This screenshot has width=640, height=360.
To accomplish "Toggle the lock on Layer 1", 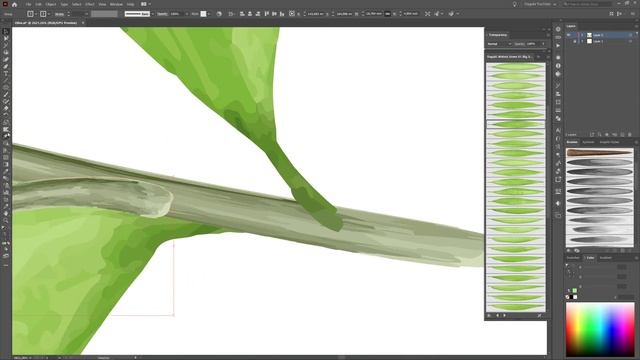I will 575,41.
